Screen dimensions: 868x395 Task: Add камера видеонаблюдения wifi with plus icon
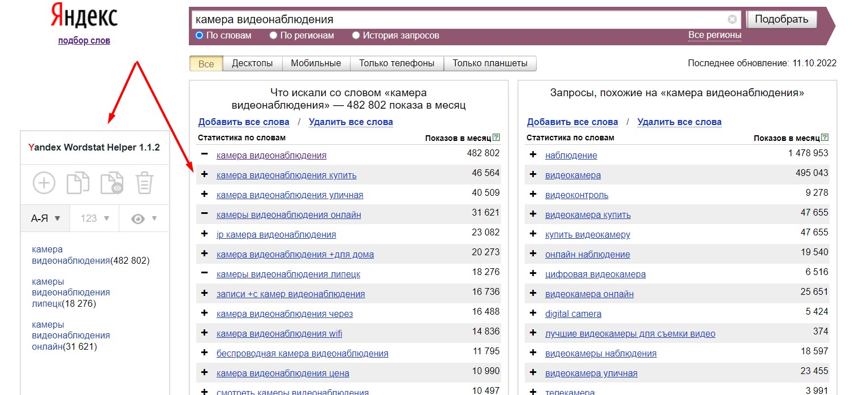pyautogui.click(x=205, y=333)
